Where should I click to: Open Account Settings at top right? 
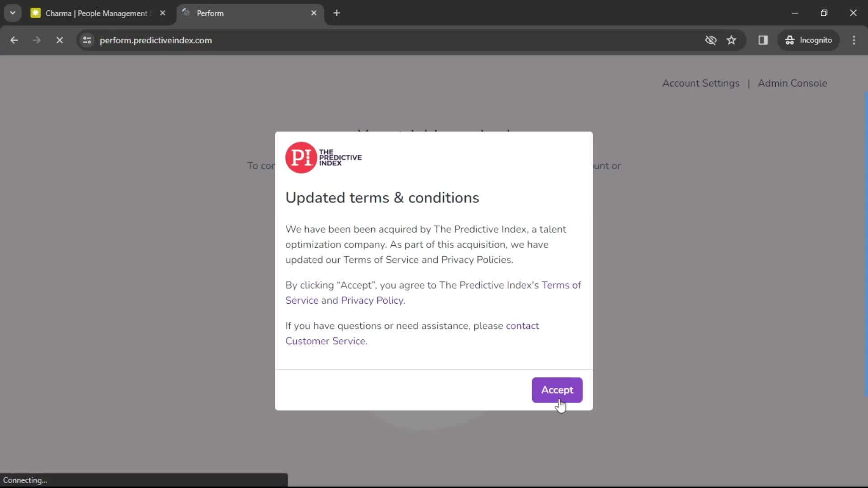(x=701, y=83)
